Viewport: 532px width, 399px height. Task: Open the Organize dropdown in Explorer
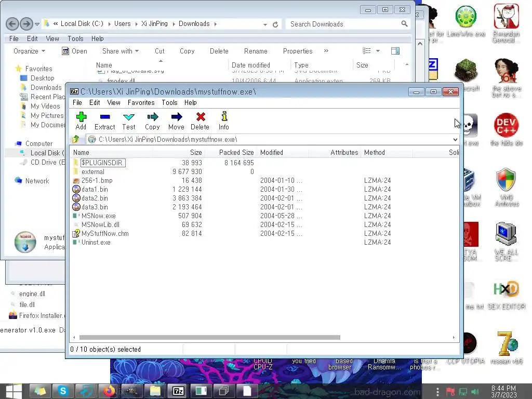click(x=29, y=51)
